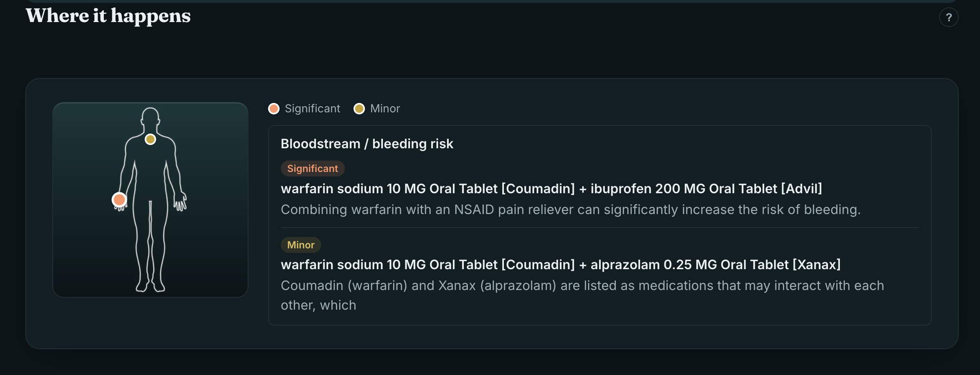Select the yellow marker on the figure's upper chest
The width and height of the screenshot is (980, 375).
[150, 139]
